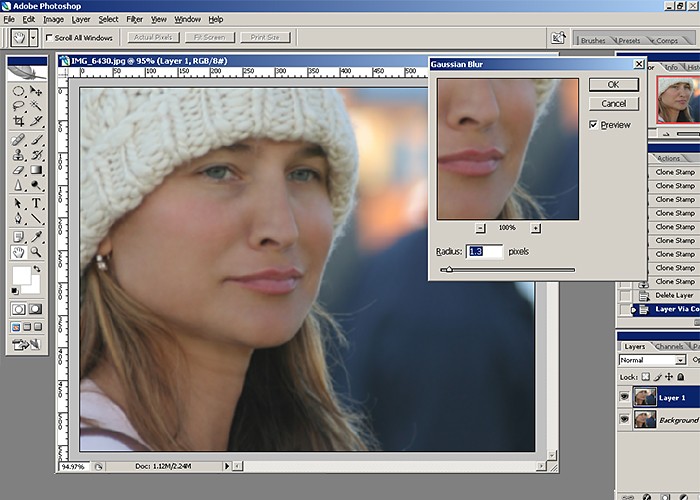This screenshot has width=700, height=500.
Task: Select the Eraser tool
Action: pyautogui.click(x=18, y=170)
